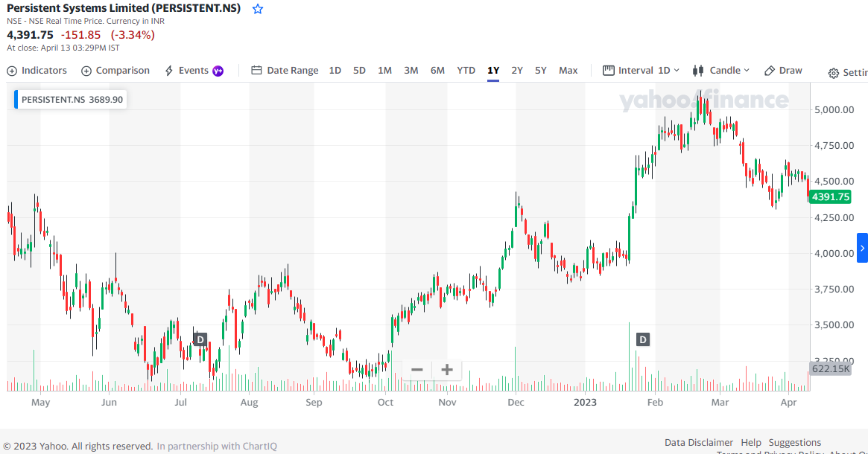Select the 5Y range

(x=541, y=71)
